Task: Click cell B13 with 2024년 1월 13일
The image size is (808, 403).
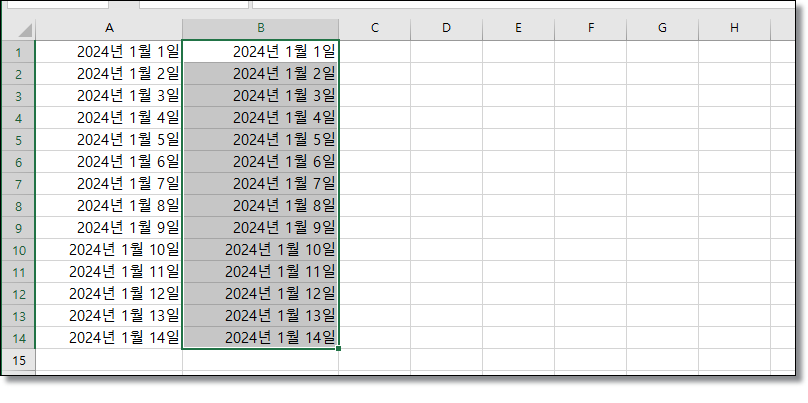Action: 260,315
